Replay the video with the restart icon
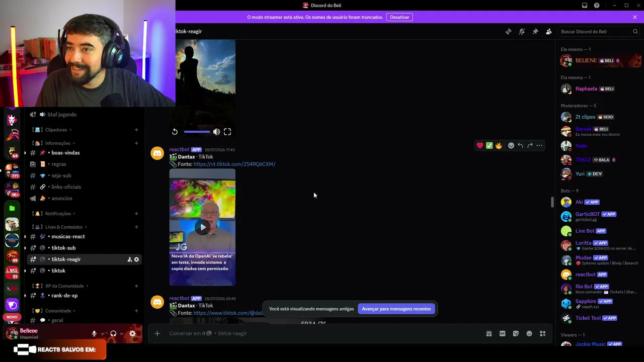The image size is (644, 362). 175,132
